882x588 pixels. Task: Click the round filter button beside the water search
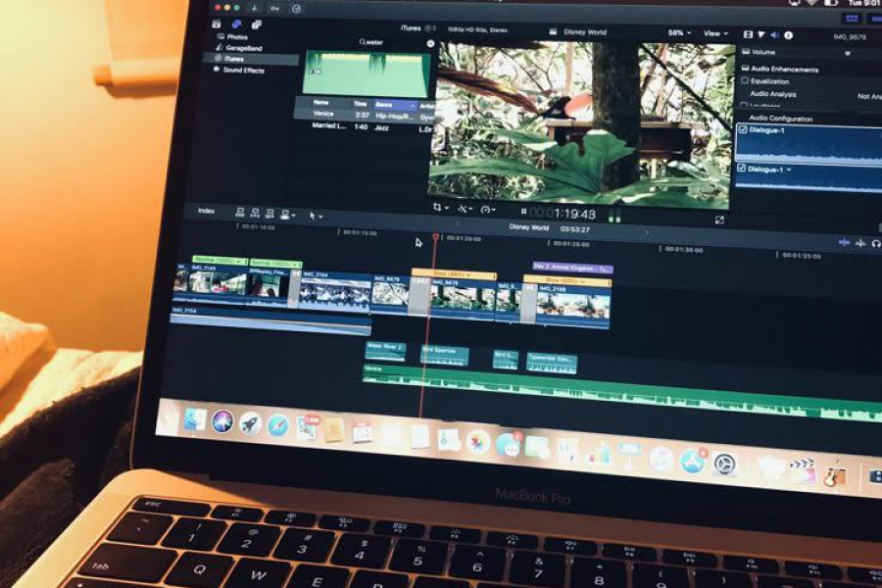[430, 43]
